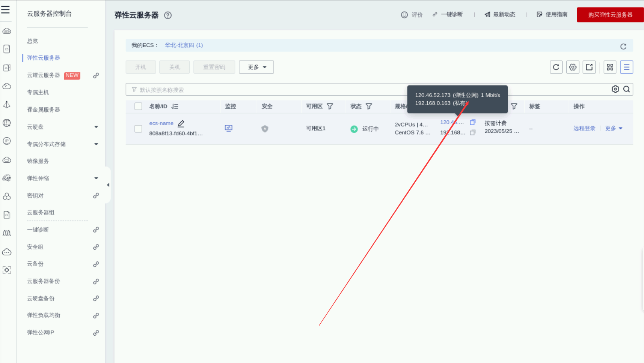644x363 pixels.
Task: Click the export list icon
Action: [x=589, y=67]
